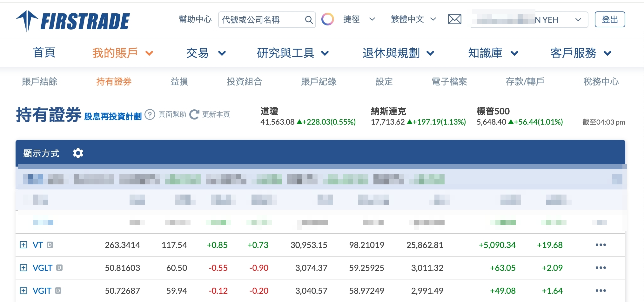Select the 持有證券 tab
The image size is (644, 302).
(114, 82)
